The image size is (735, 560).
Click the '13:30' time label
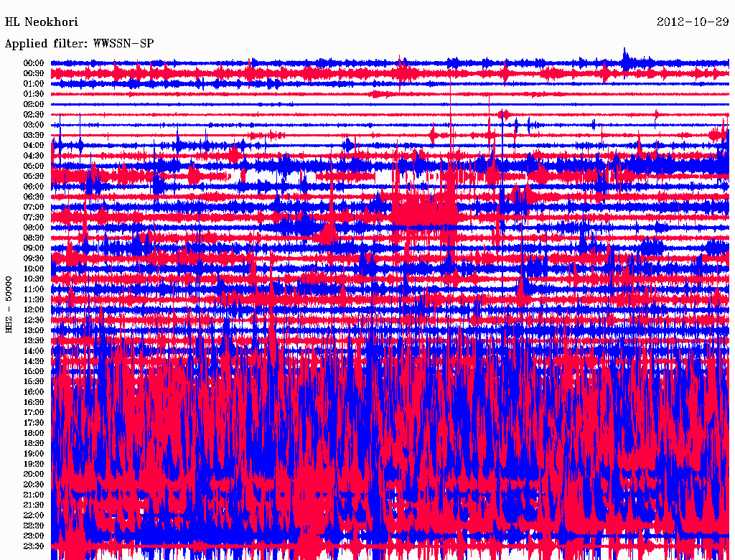click(34, 341)
